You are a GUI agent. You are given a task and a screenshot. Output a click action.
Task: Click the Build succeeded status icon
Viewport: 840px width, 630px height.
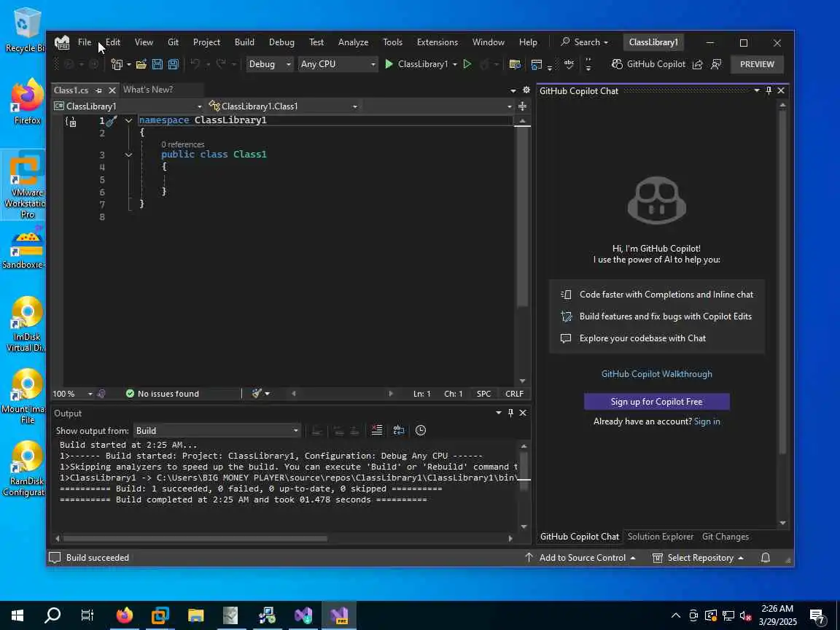(55, 558)
